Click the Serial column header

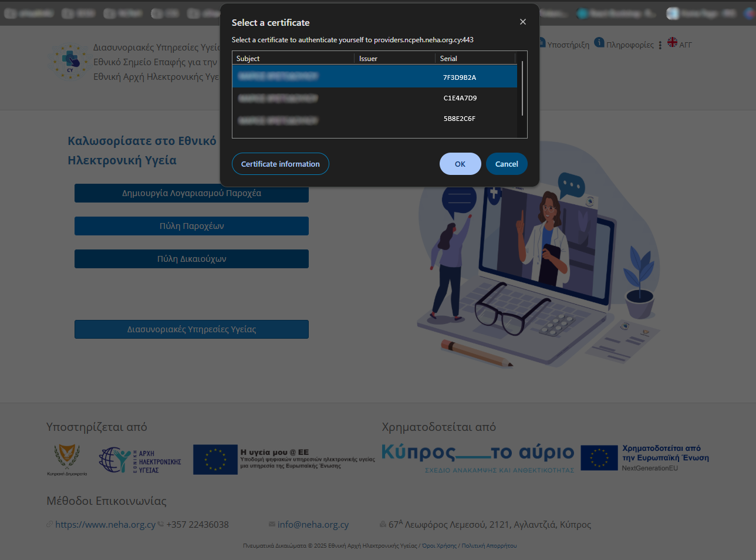(474, 58)
